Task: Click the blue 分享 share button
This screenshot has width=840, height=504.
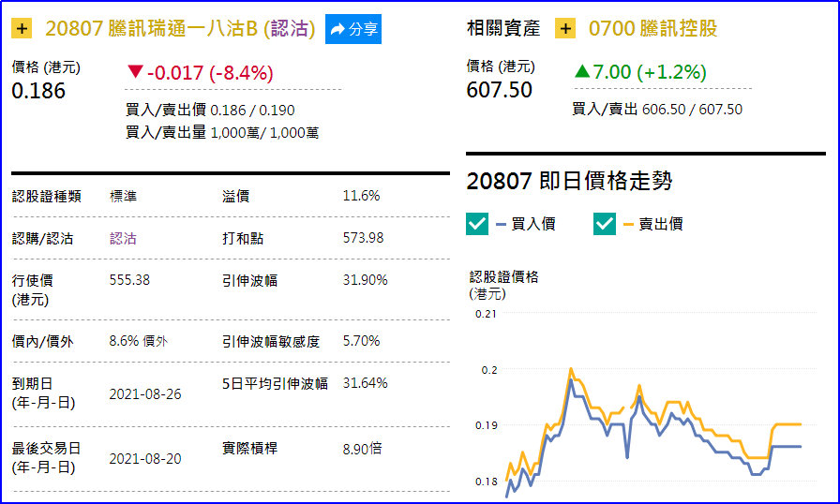Action: tap(353, 29)
